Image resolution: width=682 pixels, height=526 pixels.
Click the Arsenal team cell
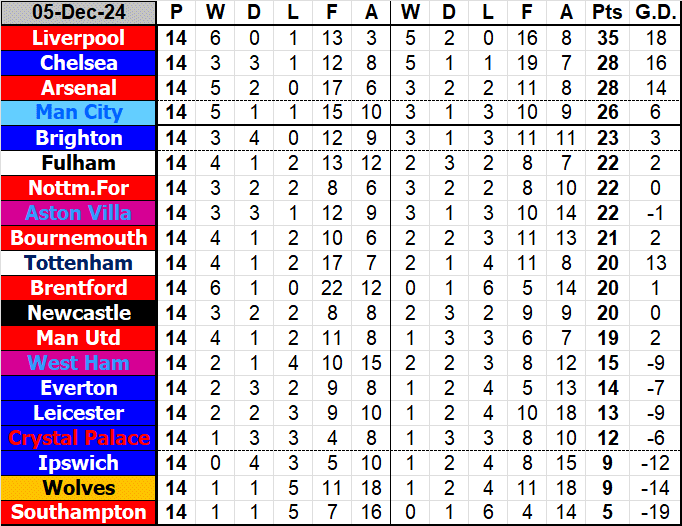(x=79, y=88)
